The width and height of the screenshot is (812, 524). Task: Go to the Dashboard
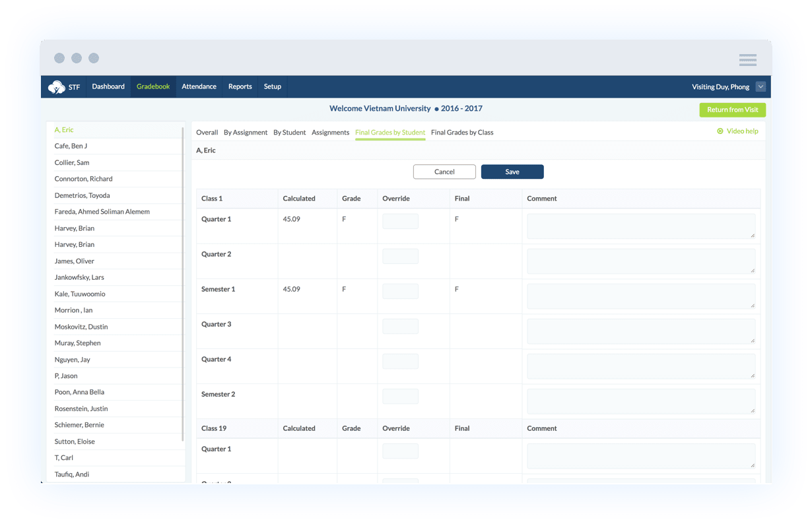(x=108, y=86)
